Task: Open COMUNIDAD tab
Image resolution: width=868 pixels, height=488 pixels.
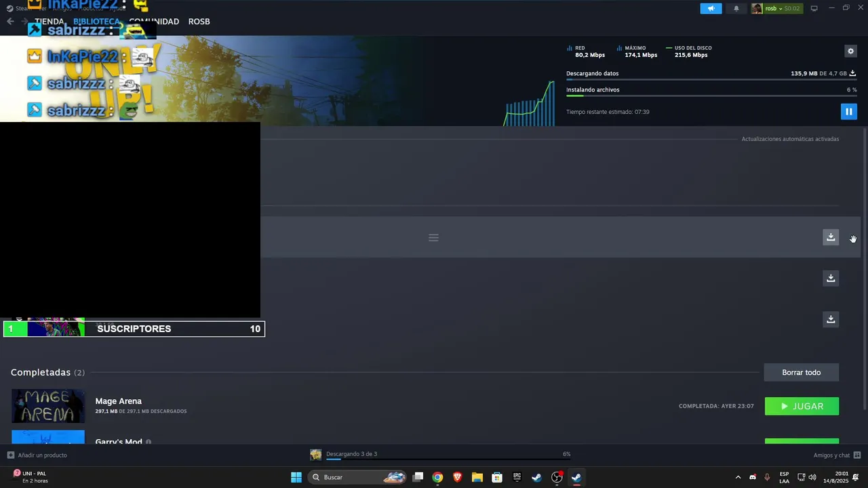Action: click(154, 22)
